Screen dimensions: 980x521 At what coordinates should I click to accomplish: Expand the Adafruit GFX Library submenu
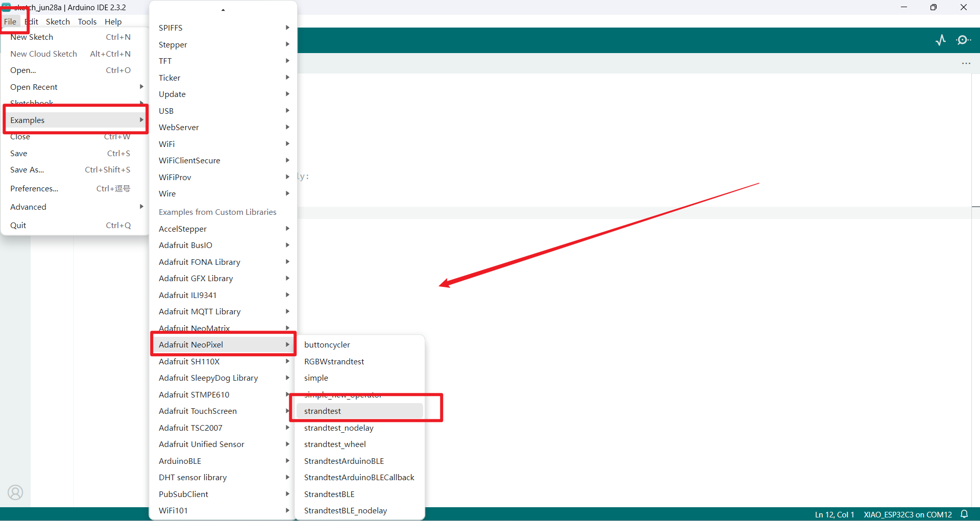(223, 278)
